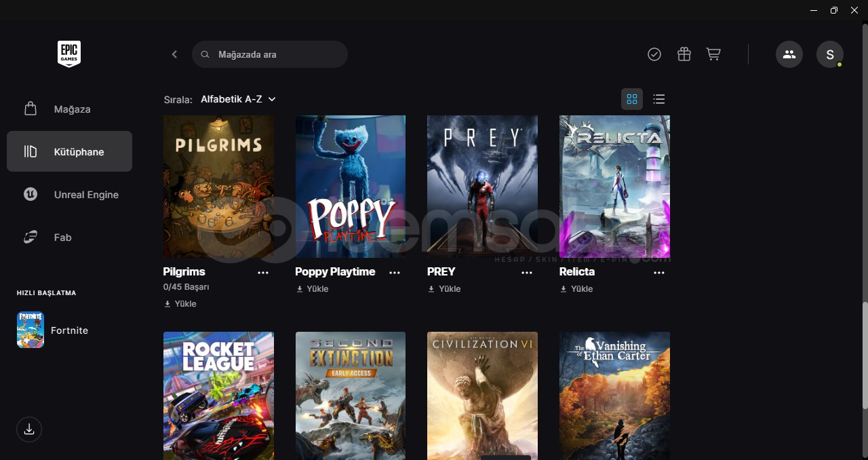Switch to list view
Screen dimensions: 868x460
coord(658,99)
